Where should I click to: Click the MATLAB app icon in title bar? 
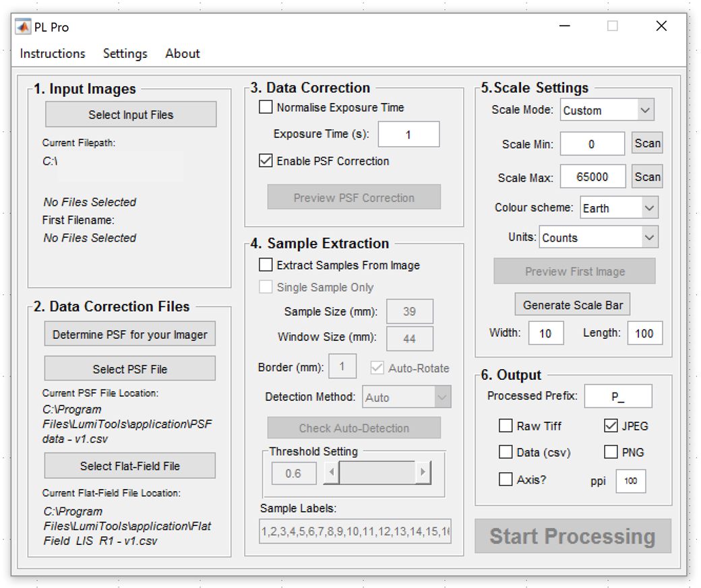(23, 27)
